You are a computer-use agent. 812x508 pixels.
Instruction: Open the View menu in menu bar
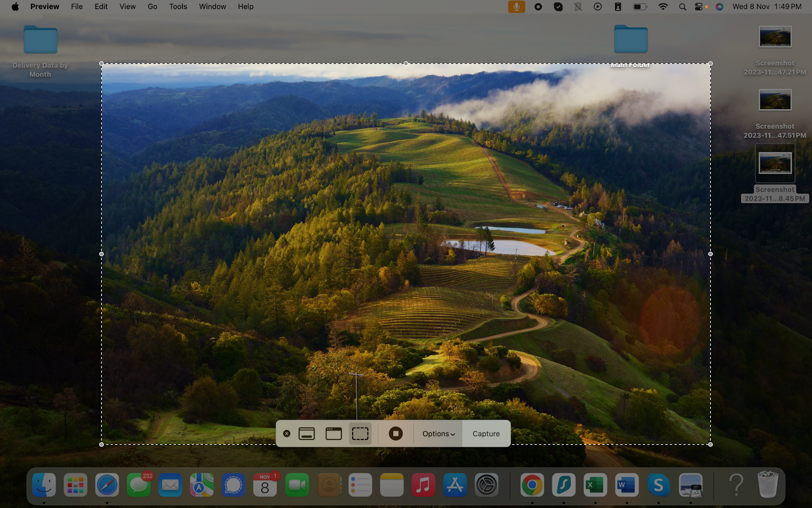(127, 7)
